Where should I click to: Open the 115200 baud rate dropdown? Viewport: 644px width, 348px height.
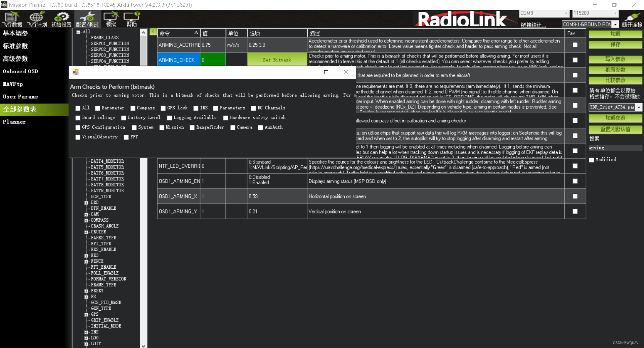click(615, 13)
